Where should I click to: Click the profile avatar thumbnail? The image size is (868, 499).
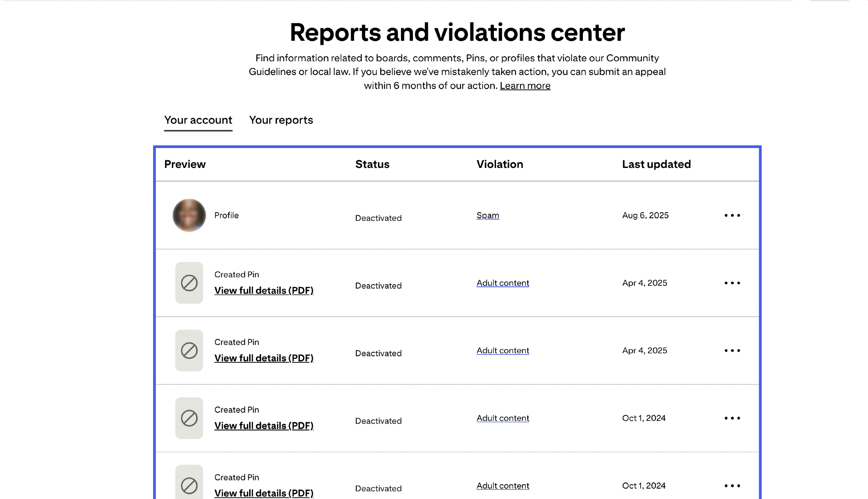click(189, 215)
